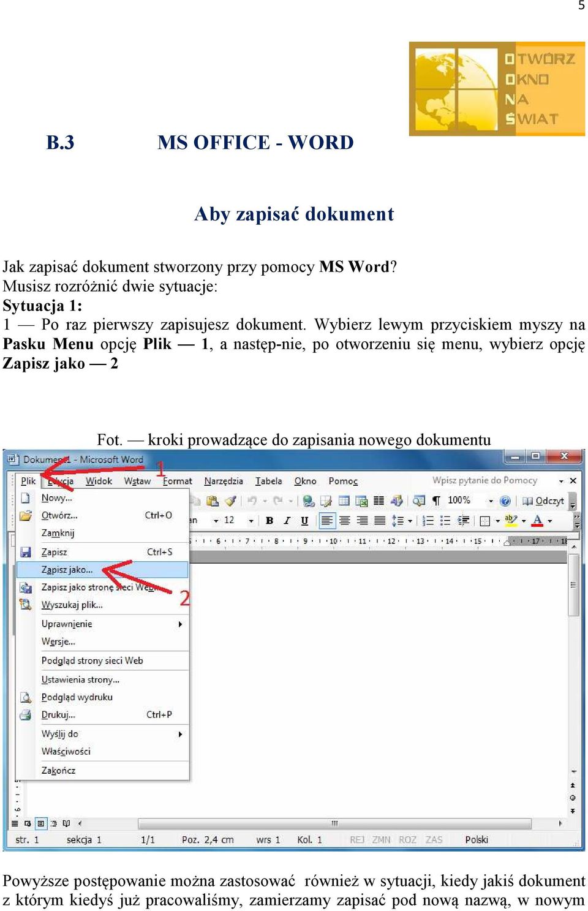Open Word Help question mark icon

(505, 501)
